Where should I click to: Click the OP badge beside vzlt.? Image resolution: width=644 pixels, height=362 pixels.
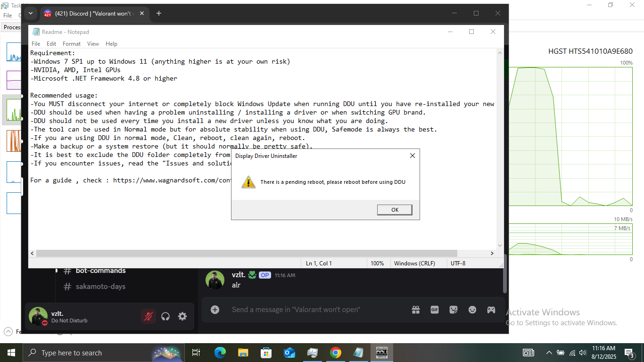click(264, 275)
